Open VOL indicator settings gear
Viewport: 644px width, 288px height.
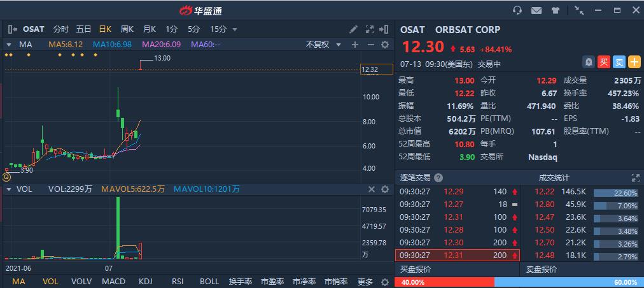pyautogui.click(x=385, y=189)
